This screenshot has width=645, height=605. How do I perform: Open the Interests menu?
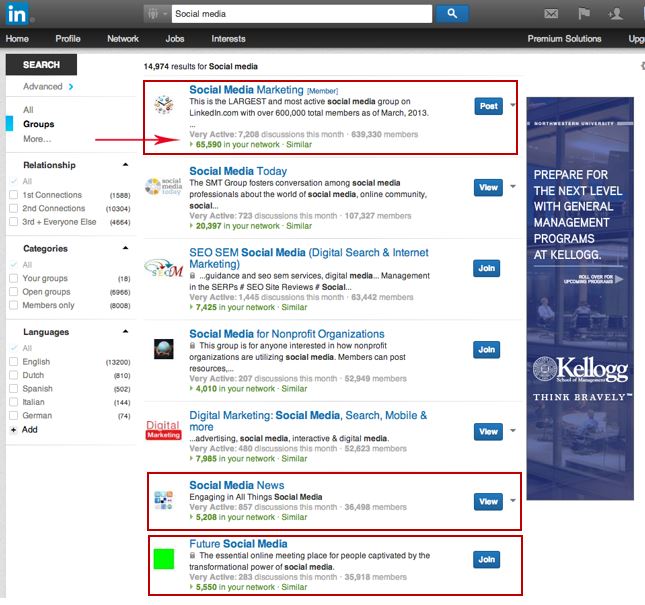228,39
